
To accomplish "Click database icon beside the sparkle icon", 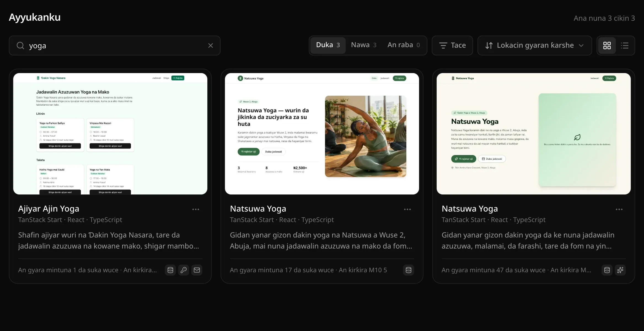I will click(607, 270).
